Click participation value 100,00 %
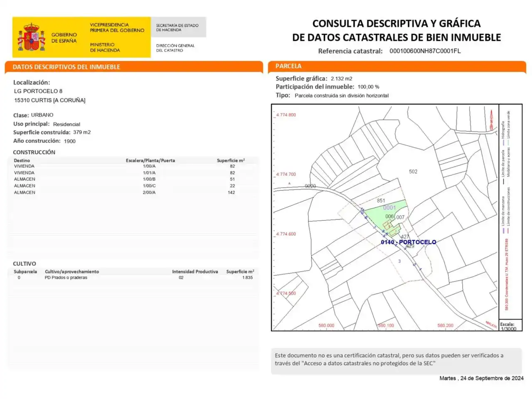This screenshot has width=532, height=399. tap(369, 87)
